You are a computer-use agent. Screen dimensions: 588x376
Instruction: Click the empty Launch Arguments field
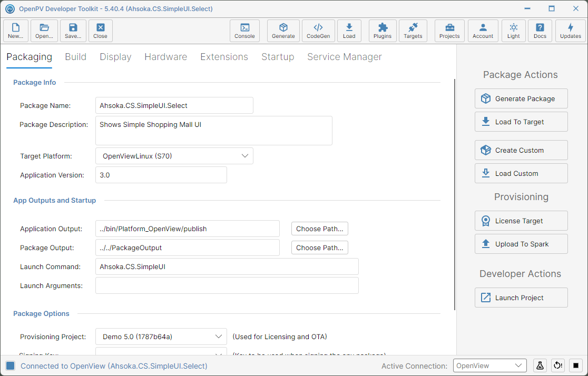[x=227, y=285]
